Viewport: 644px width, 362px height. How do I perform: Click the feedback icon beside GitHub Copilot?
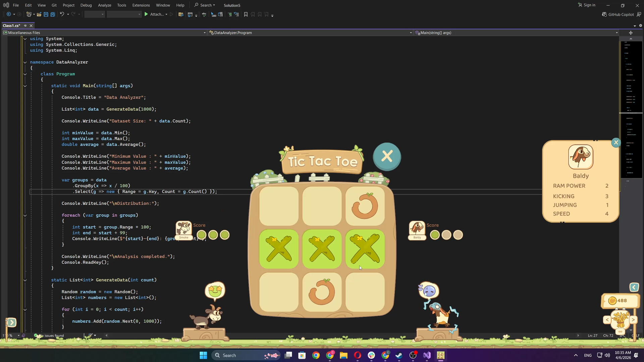[639, 14]
